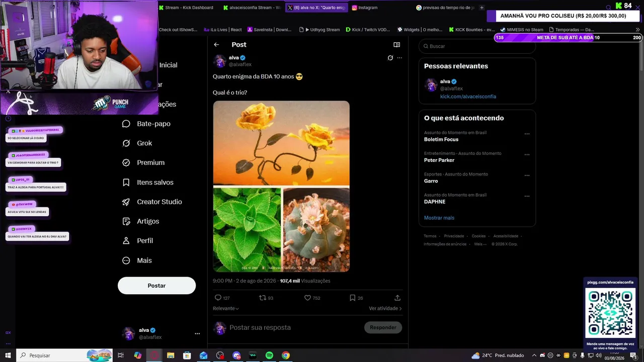Open SaveInsta bookmark
This screenshot has width=644, height=362.
(x=269, y=30)
